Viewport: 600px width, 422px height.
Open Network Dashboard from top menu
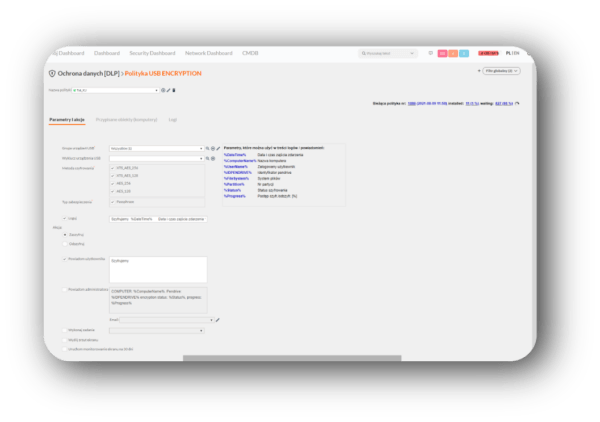209,53
